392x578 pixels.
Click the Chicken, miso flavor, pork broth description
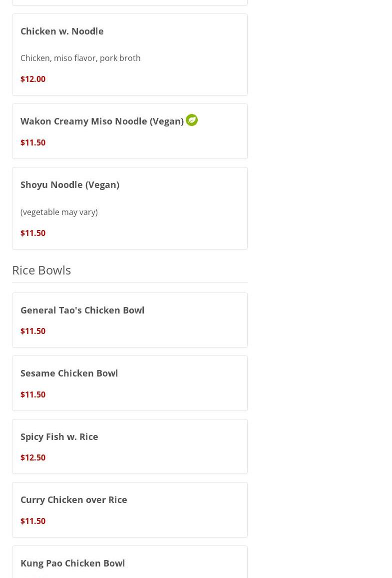click(x=80, y=58)
